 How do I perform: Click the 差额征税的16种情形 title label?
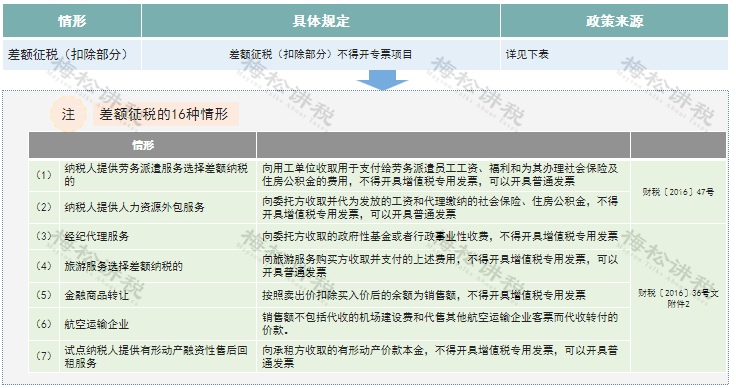coord(164,114)
